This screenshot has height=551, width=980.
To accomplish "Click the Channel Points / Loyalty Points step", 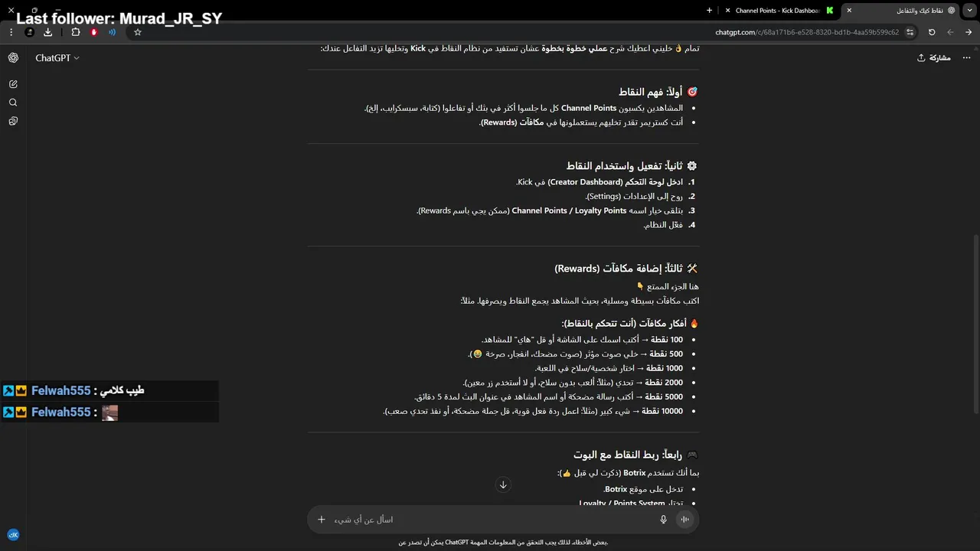I will point(550,210).
